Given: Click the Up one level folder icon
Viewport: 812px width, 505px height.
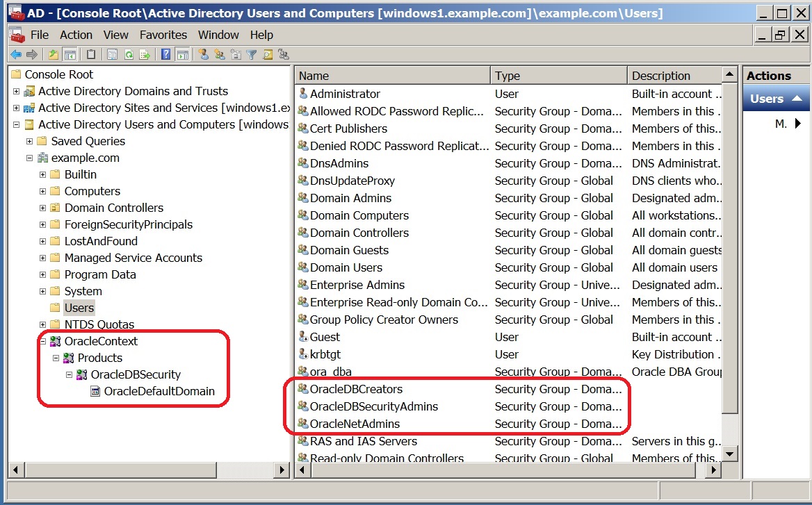Looking at the screenshot, I should click(x=53, y=55).
